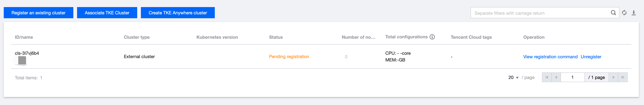Go to the previous page
Viewport: 644px width, 105px height.
click(x=556, y=77)
